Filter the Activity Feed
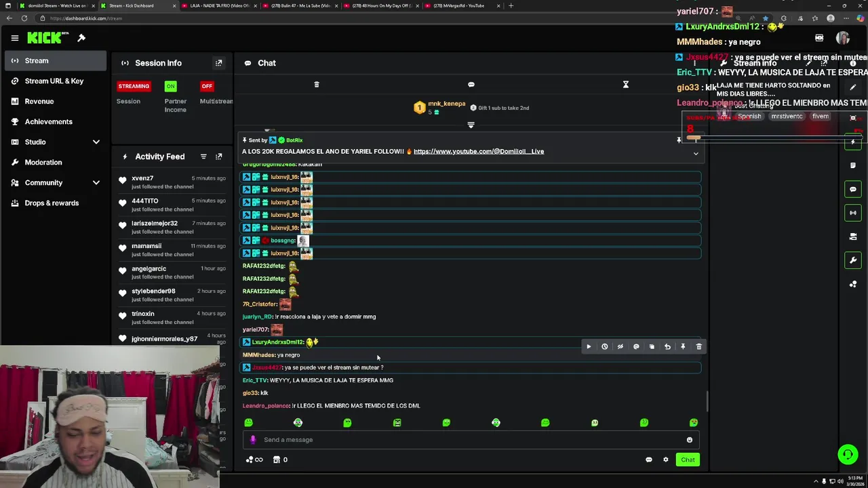This screenshot has height=488, width=868. pyautogui.click(x=203, y=157)
